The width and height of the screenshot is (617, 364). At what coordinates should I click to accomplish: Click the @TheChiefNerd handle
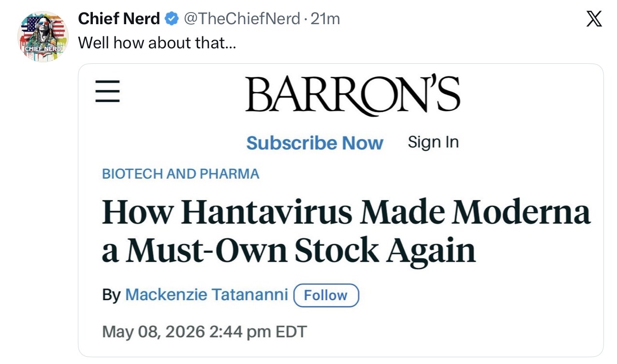[240, 19]
